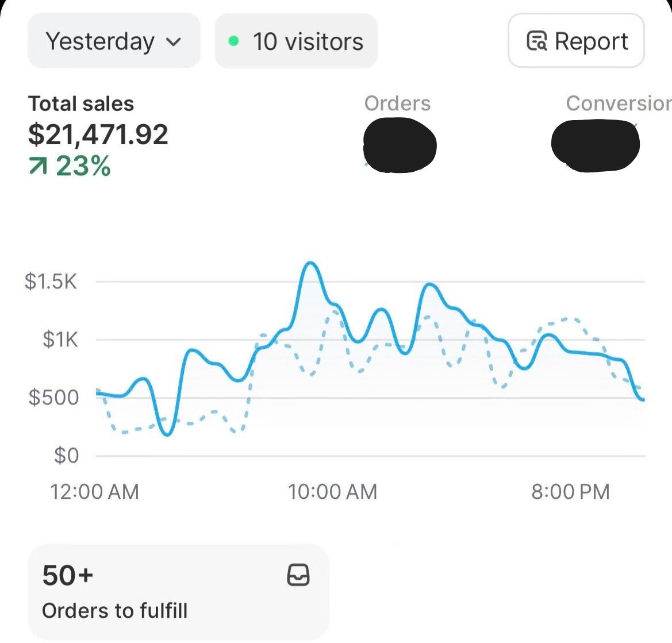Open the Report button
Screen dimensions: 672x643
point(576,41)
